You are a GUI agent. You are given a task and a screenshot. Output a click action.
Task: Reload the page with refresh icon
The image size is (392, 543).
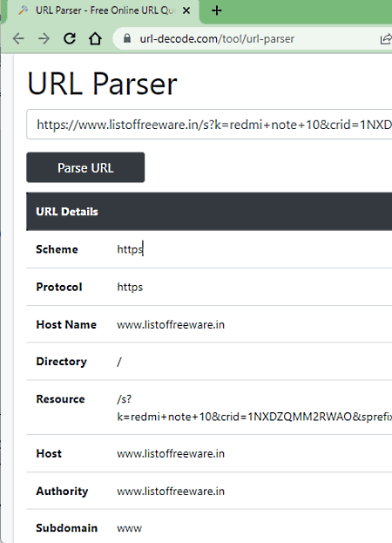[70, 38]
